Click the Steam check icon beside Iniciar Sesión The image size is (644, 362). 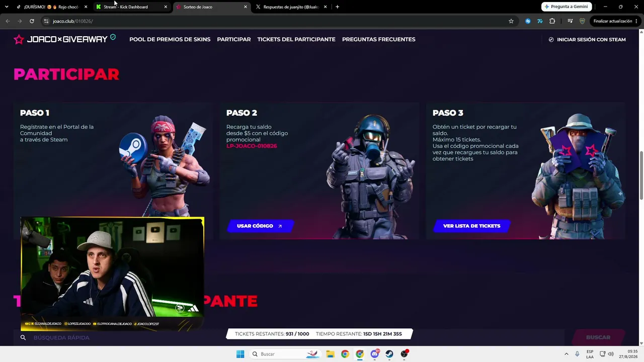[x=551, y=39]
